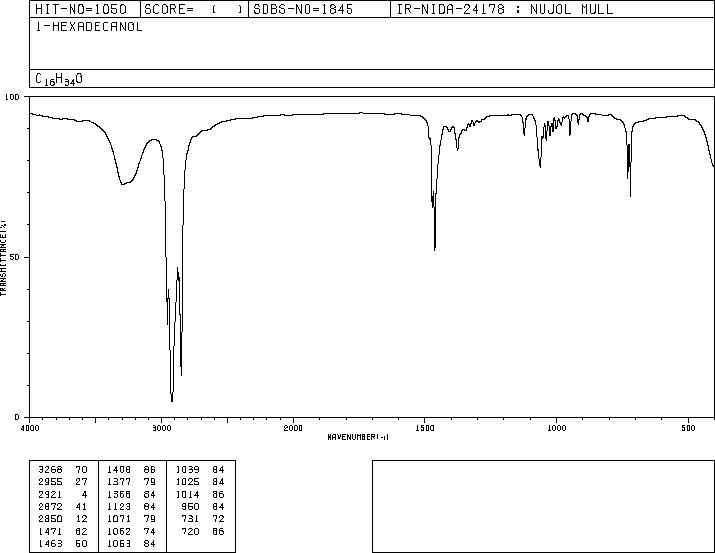Select the 1039 peak entry in table
This screenshot has height=553, width=715.
[200, 470]
